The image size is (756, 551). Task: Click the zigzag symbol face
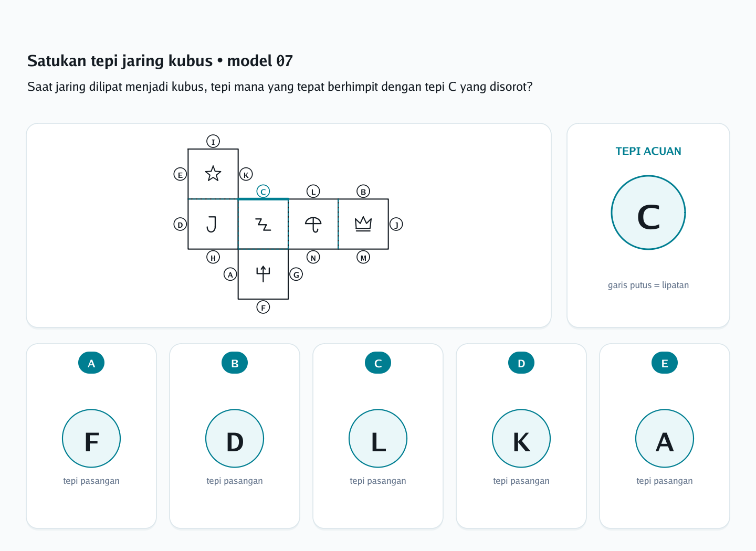coord(263,224)
